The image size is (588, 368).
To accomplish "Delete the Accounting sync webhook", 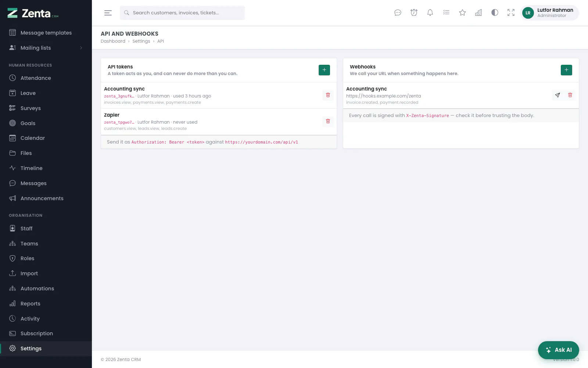I will pos(570,95).
